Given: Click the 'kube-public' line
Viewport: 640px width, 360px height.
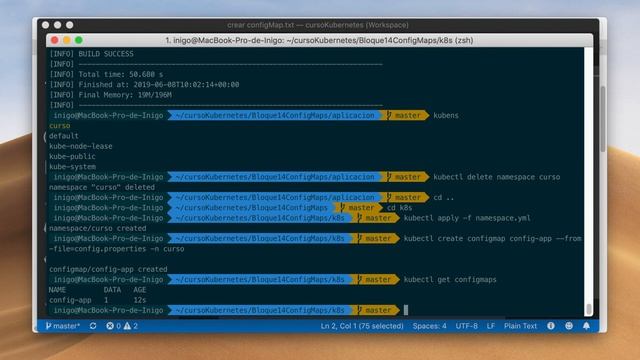Looking at the screenshot, I should click(72, 156).
